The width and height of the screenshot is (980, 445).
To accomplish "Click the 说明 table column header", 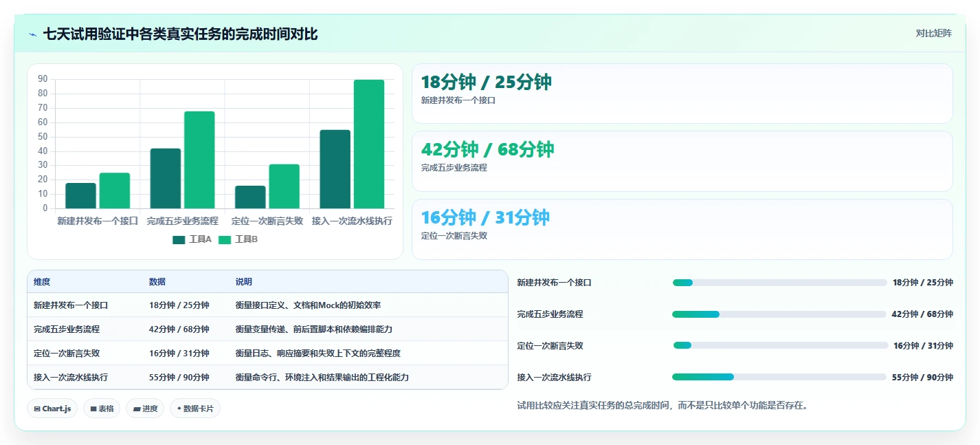I will click(x=244, y=282).
